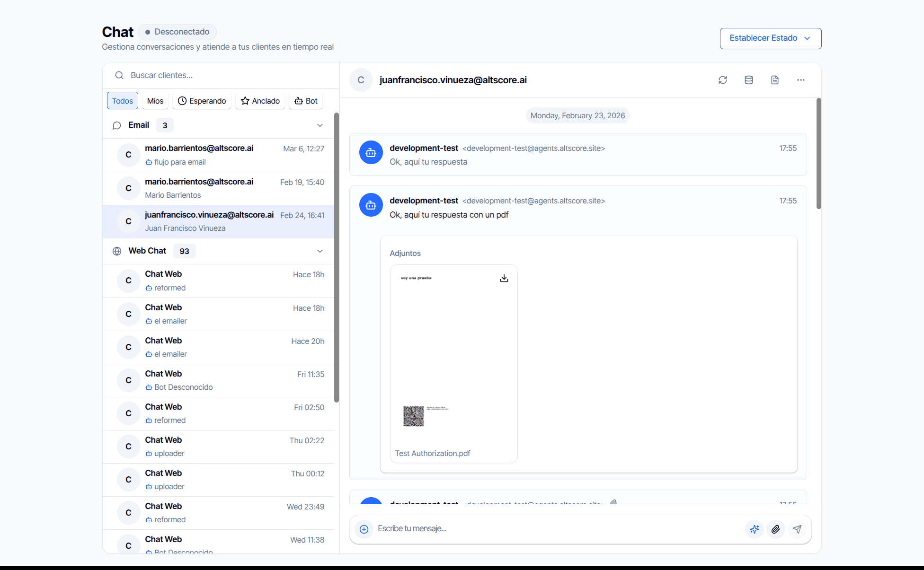Filter by Esperando conversations

(202, 101)
